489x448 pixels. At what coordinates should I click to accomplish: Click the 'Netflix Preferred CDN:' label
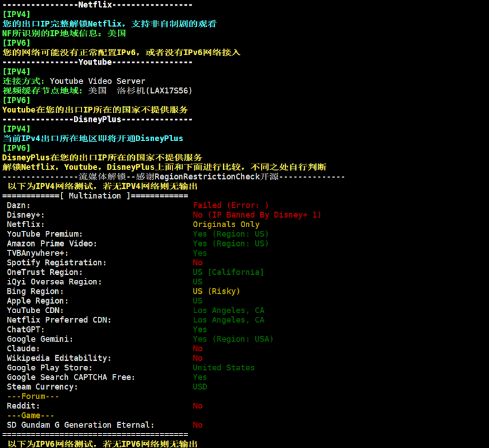[x=59, y=320]
